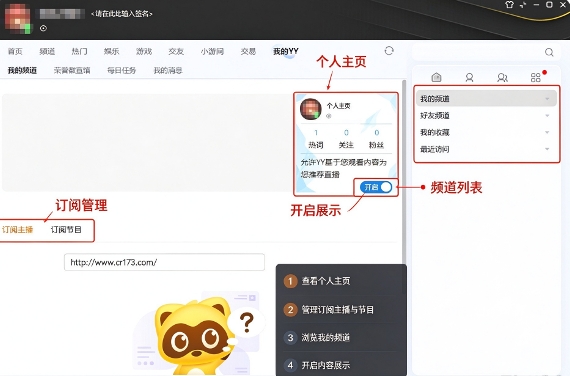The image size is (570, 376).
Task: Open the single-user contacts icon
Action: click(469, 77)
